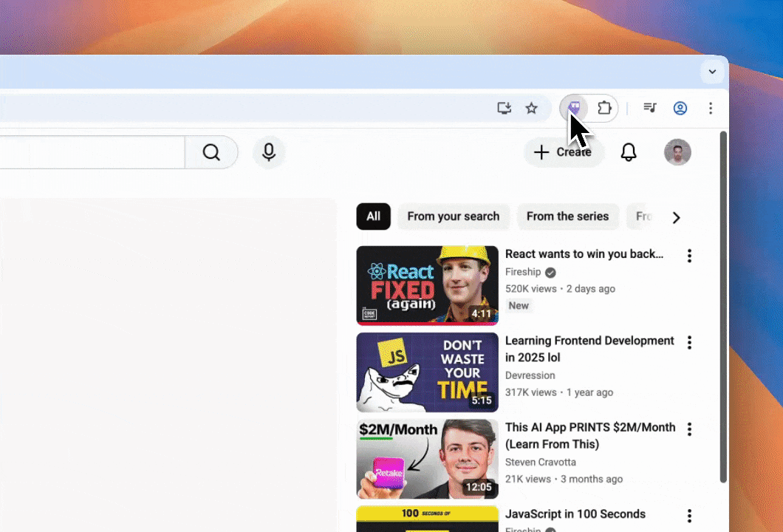Screen dimensions: 783x532
Task: Click the install app icon in address bar
Action: (x=505, y=109)
